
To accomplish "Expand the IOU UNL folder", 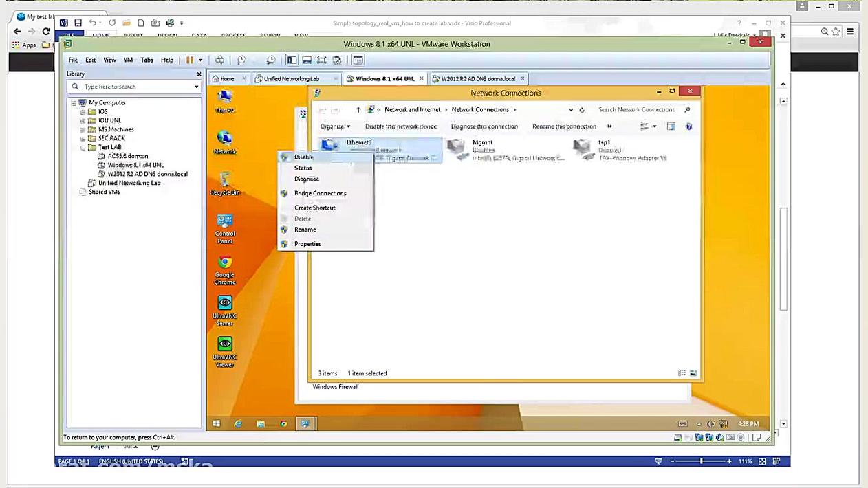I will (x=83, y=121).
